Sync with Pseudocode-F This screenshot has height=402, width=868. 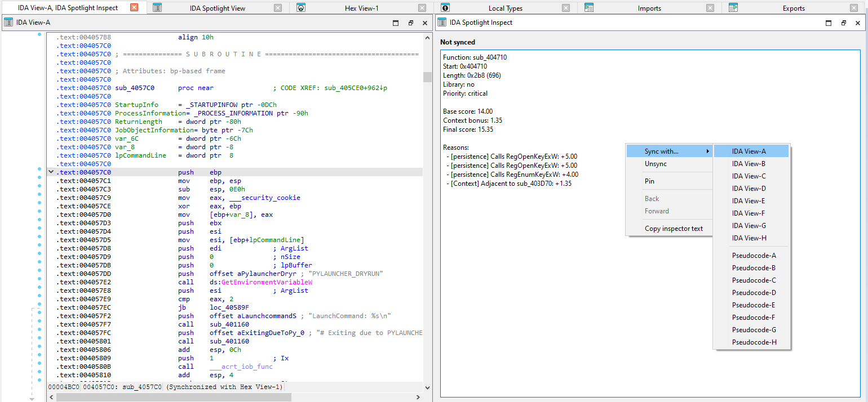pos(751,318)
